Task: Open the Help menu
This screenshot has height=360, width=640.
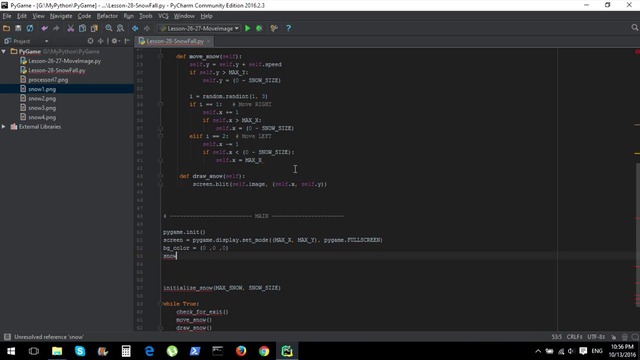Action: pos(207,16)
